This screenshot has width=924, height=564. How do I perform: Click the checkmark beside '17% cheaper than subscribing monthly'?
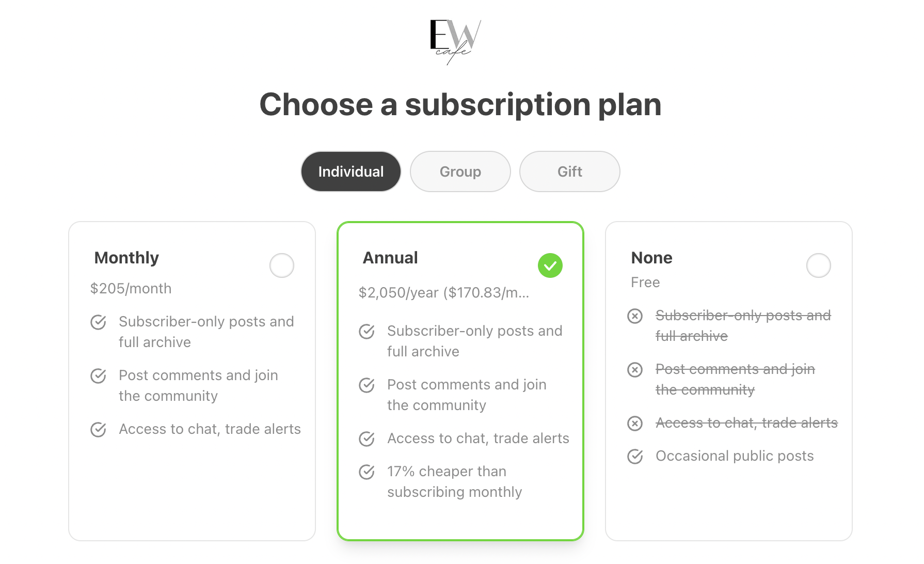[367, 472]
